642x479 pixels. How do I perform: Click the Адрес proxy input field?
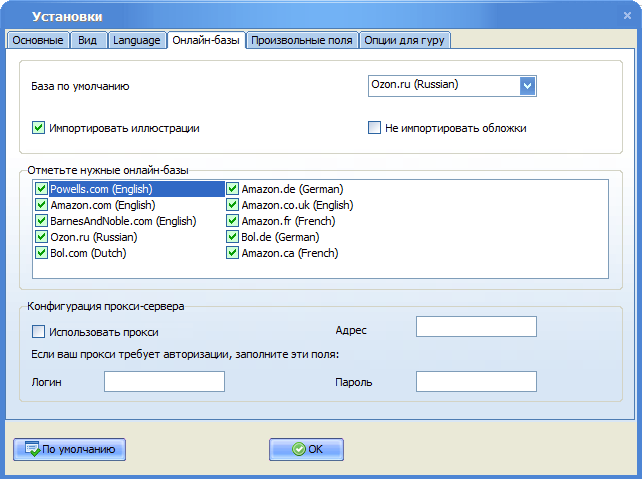click(x=476, y=327)
